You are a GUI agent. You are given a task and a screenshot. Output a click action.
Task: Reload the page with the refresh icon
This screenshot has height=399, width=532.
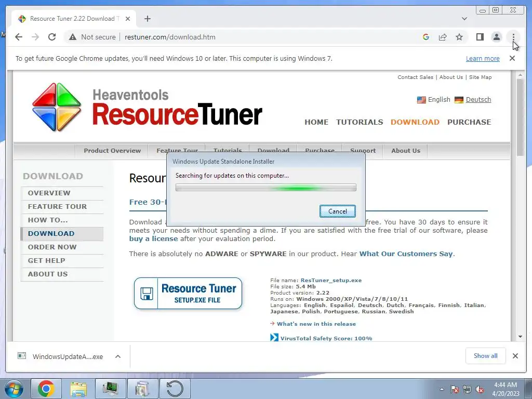click(x=52, y=37)
